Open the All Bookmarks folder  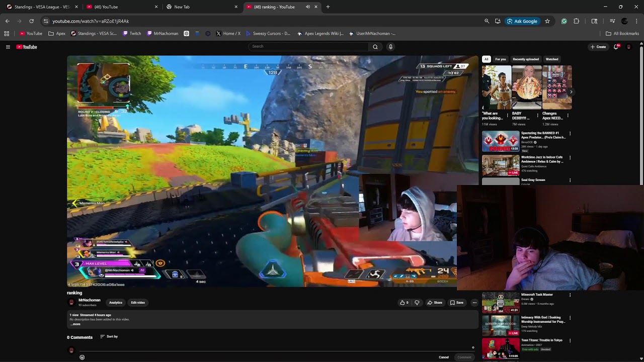tap(622, 34)
